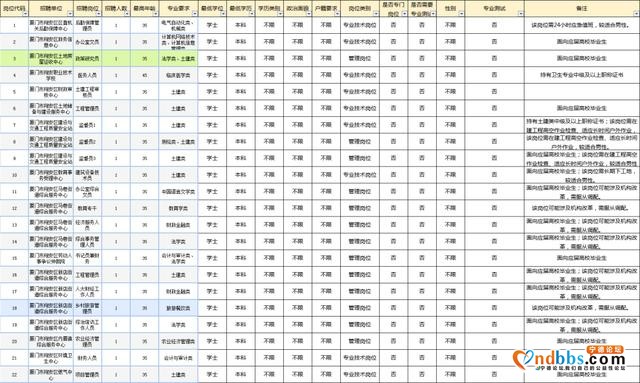
Task: Open the 学历类别 column filter arrow
Action: 280,14
